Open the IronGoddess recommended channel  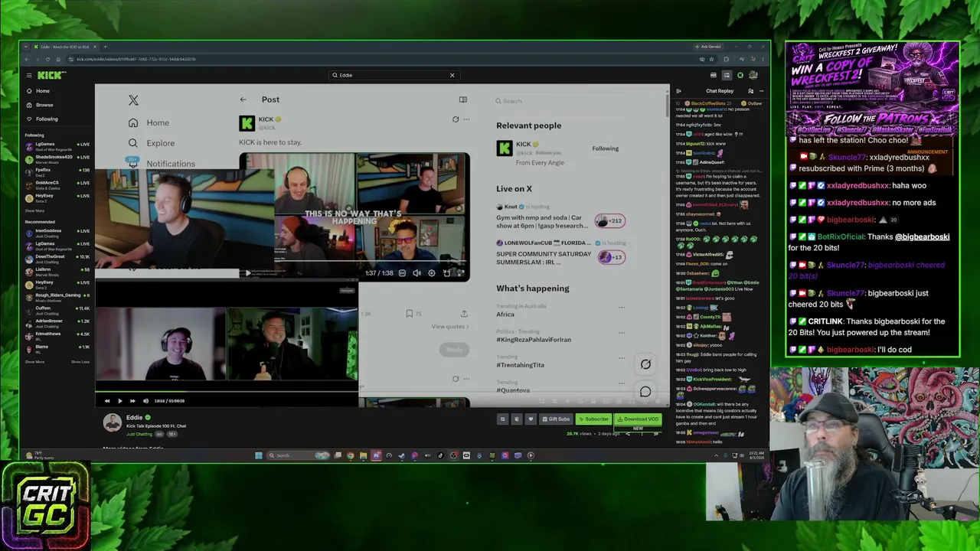coord(57,232)
